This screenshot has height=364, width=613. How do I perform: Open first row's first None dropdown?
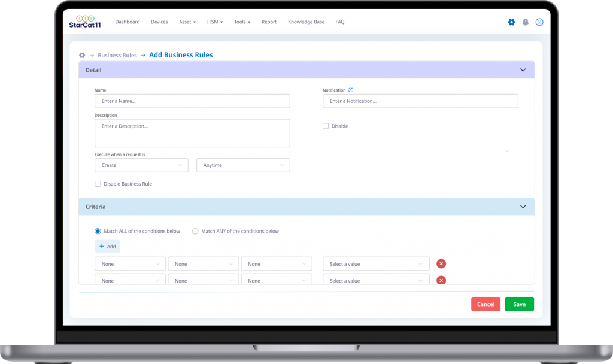pos(130,264)
